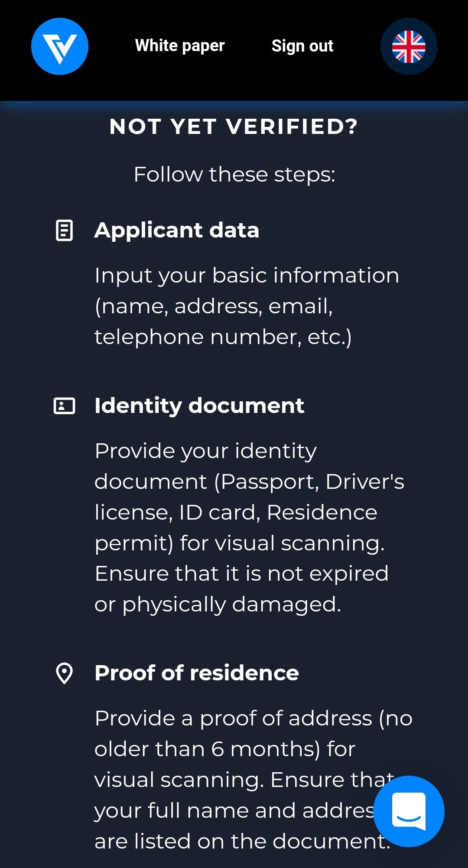Click the Proof of residence location pin icon

pyautogui.click(x=64, y=673)
